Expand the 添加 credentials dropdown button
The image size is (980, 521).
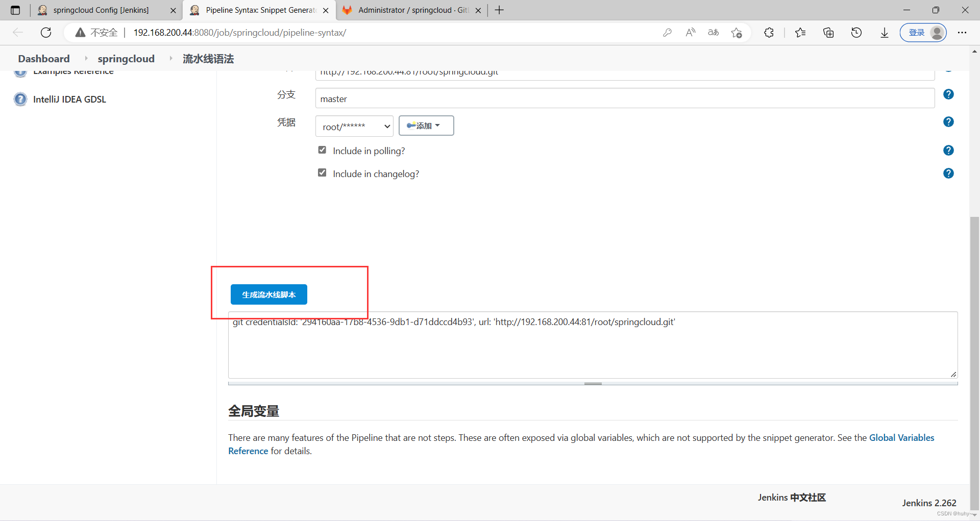pyautogui.click(x=426, y=126)
